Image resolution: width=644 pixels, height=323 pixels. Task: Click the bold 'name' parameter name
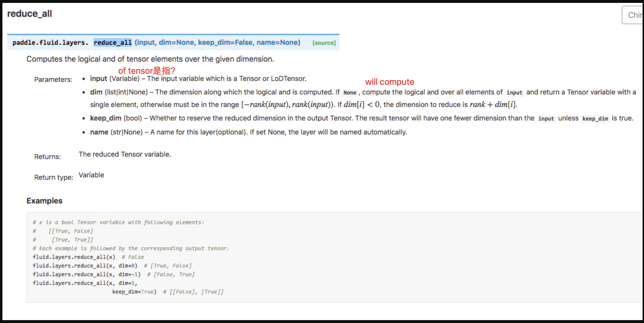[x=99, y=132]
